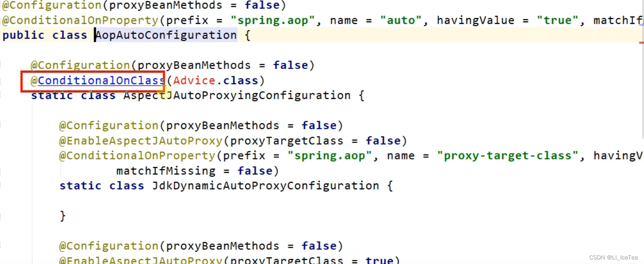644x264 pixels.
Task: Click @EnableAspectJAutoProxy with proxyTargetClass = false
Action: click(141, 141)
